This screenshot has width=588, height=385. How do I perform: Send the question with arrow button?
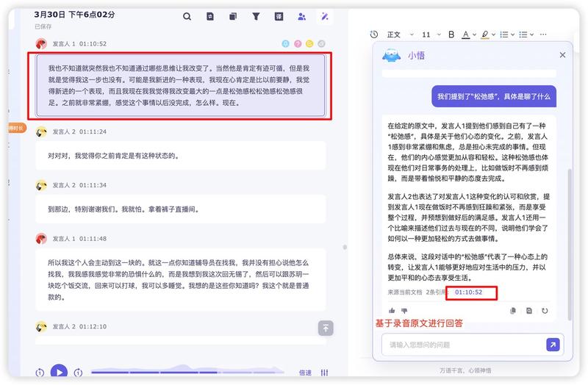pyautogui.click(x=553, y=344)
